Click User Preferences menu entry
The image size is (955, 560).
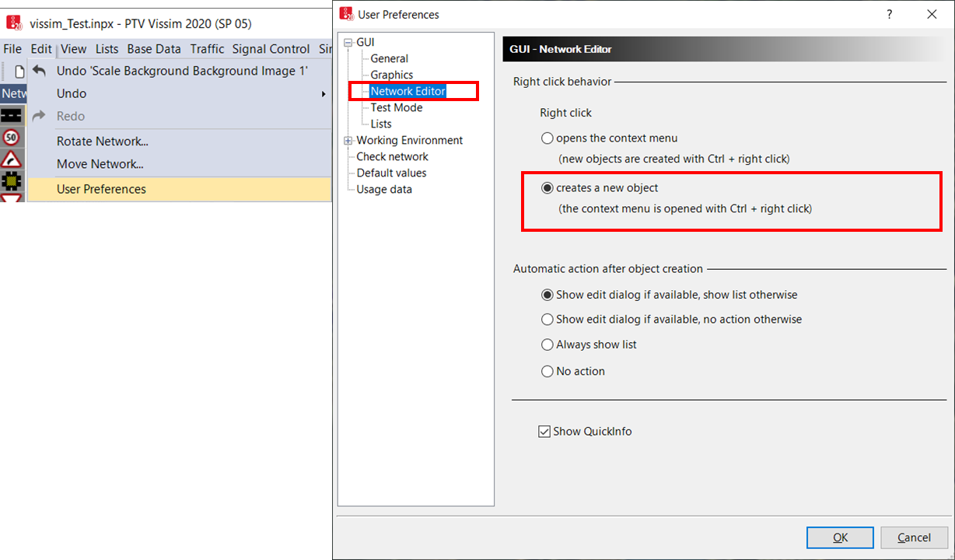[180, 189]
